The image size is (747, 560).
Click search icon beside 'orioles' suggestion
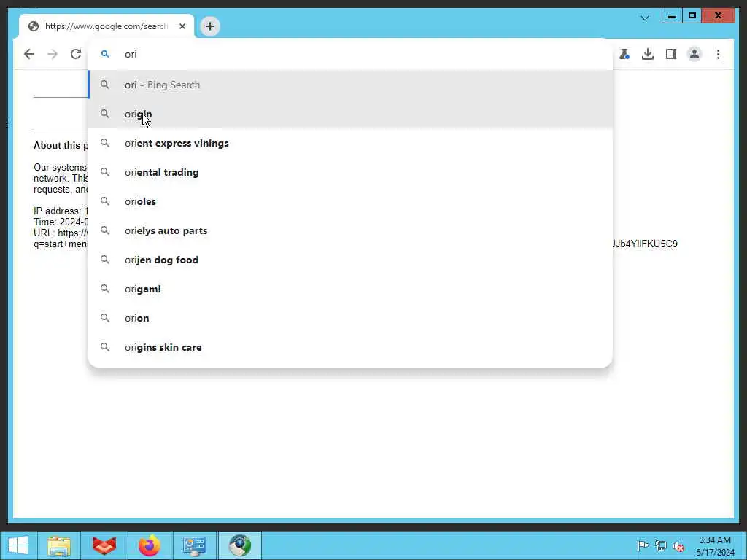click(105, 201)
